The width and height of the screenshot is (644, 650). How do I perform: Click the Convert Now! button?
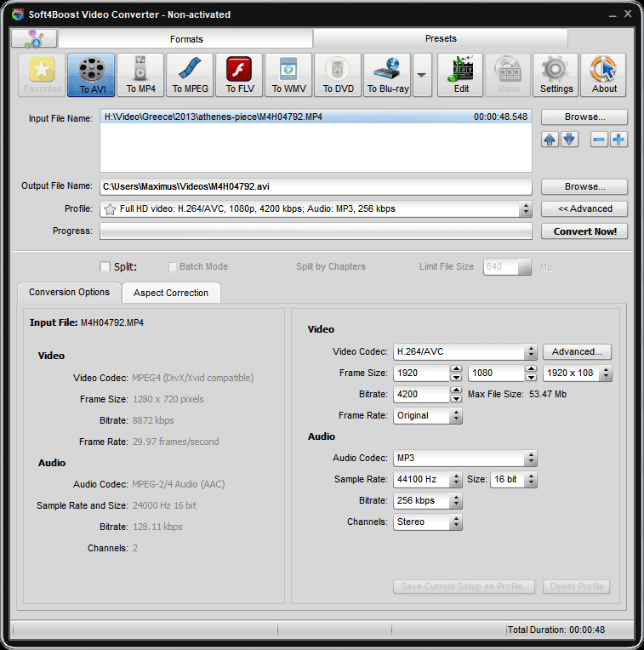click(x=584, y=231)
